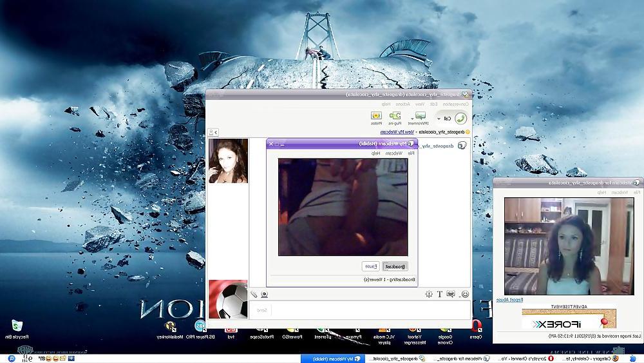Toggle display image panel arrow button

pos(213,132)
